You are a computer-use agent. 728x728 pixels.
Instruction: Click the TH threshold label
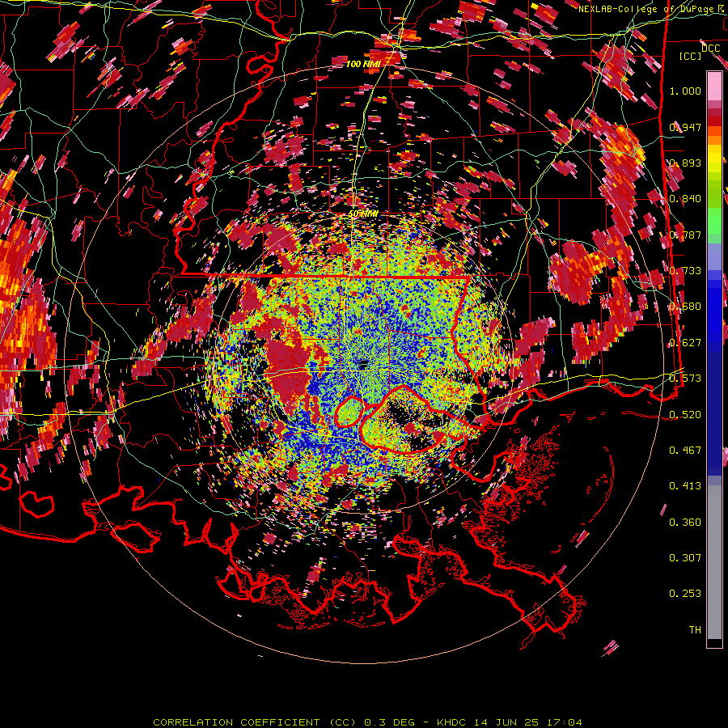point(695,629)
